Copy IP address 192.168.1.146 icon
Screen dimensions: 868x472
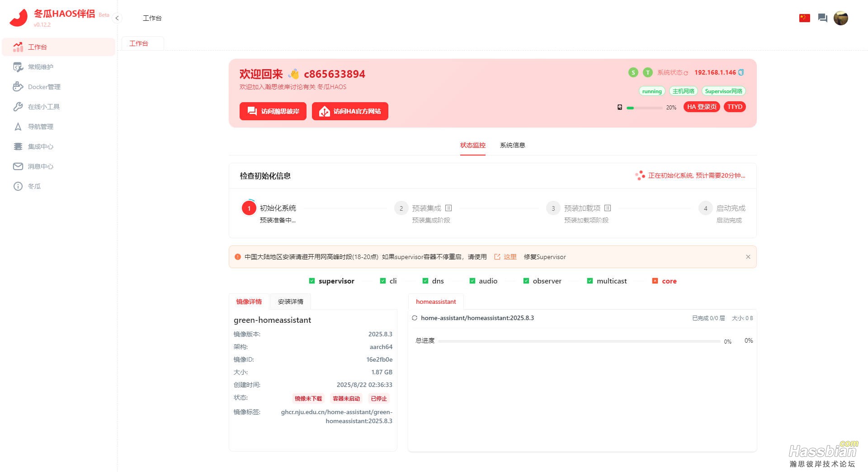(x=741, y=72)
